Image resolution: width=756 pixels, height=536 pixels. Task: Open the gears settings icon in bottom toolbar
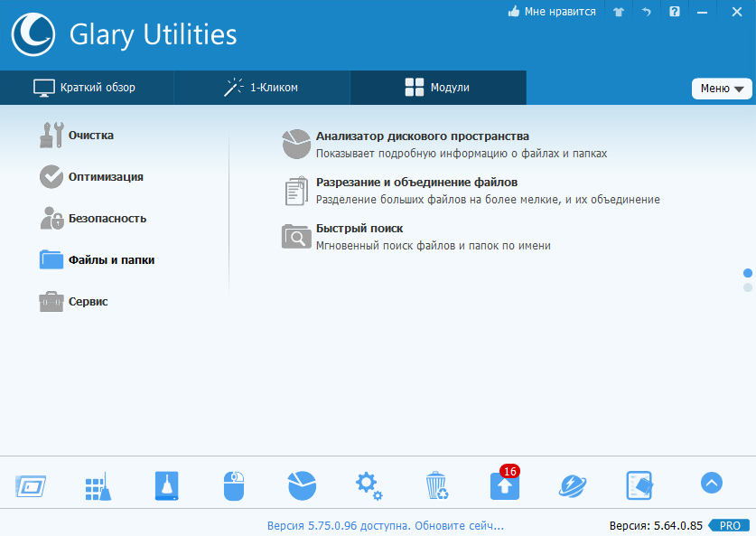[x=369, y=485]
